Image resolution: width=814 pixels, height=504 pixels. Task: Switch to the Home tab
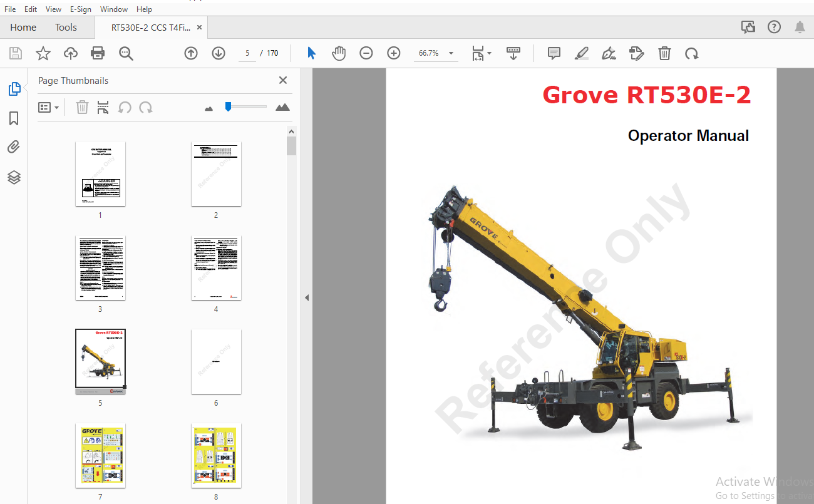(x=23, y=28)
